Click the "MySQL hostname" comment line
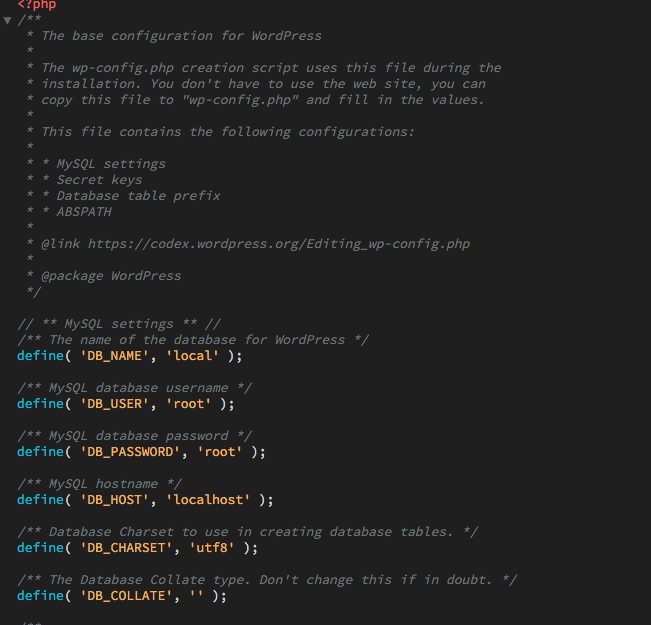 click(98, 484)
